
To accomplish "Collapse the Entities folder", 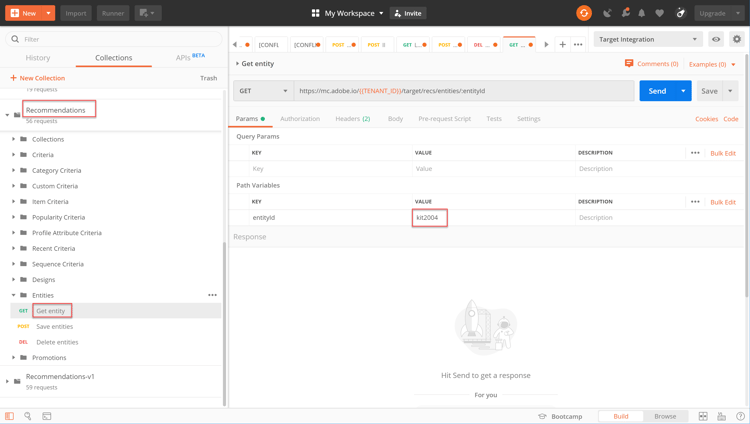I will tap(13, 295).
